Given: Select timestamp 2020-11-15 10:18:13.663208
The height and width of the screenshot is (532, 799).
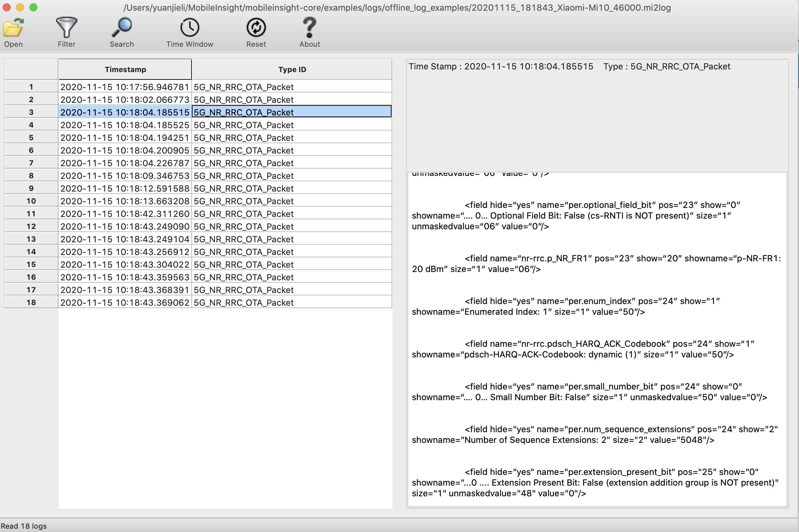Looking at the screenshot, I should tap(125, 201).
